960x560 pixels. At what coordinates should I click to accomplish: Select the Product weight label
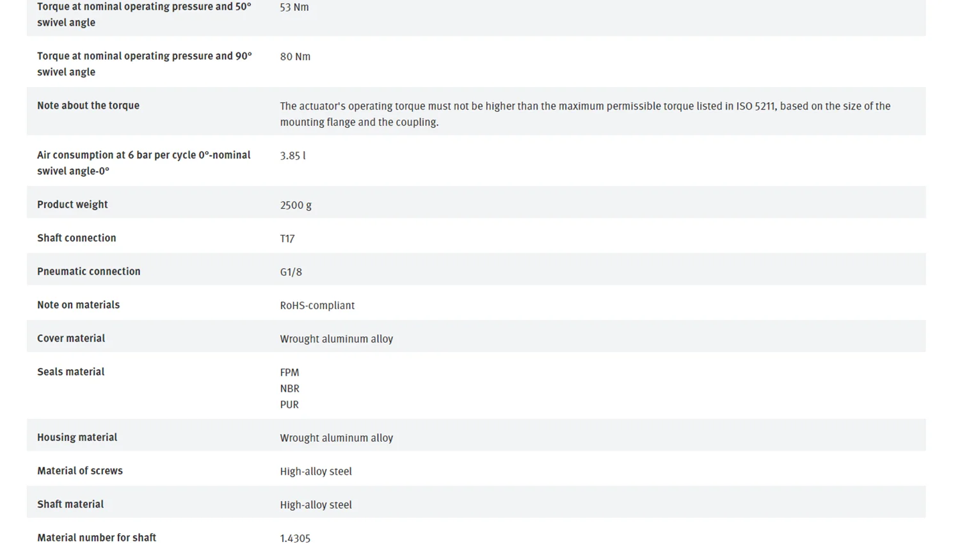pyautogui.click(x=72, y=205)
